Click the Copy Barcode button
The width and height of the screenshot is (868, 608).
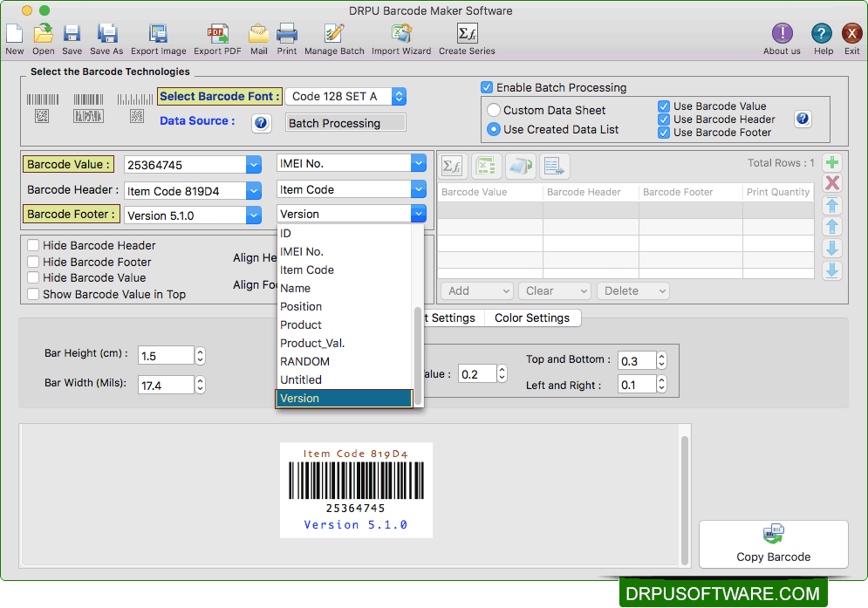tap(773, 543)
